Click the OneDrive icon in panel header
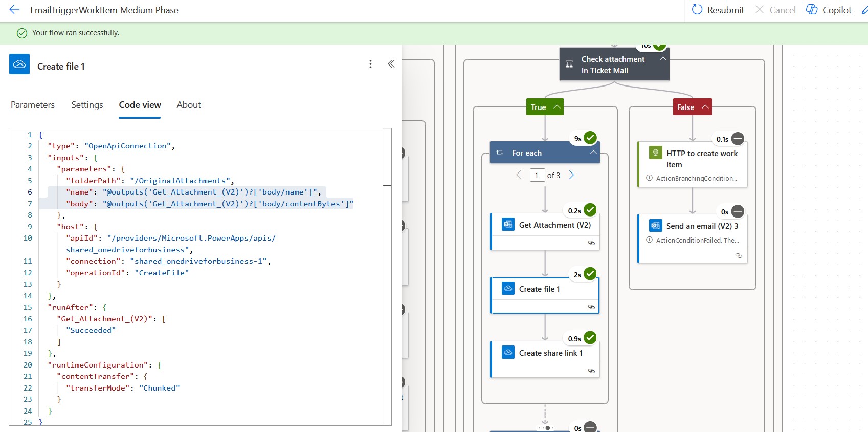This screenshot has width=868, height=432. tap(19, 64)
